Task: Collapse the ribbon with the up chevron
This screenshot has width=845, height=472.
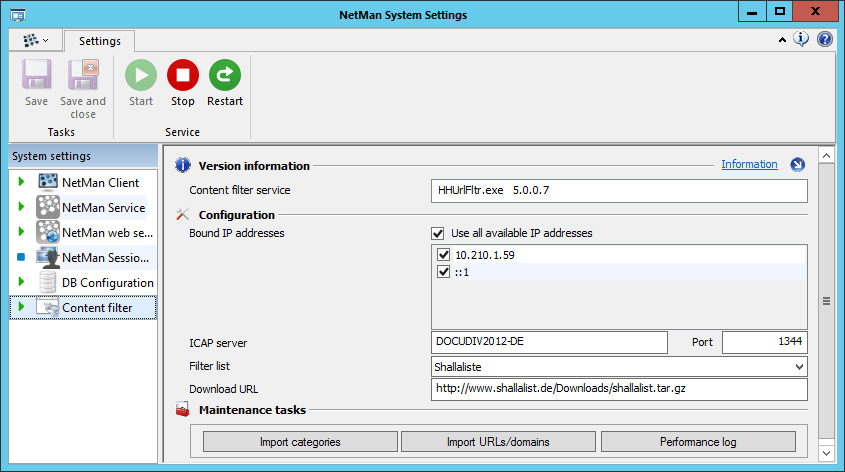Action: pyautogui.click(x=782, y=40)
